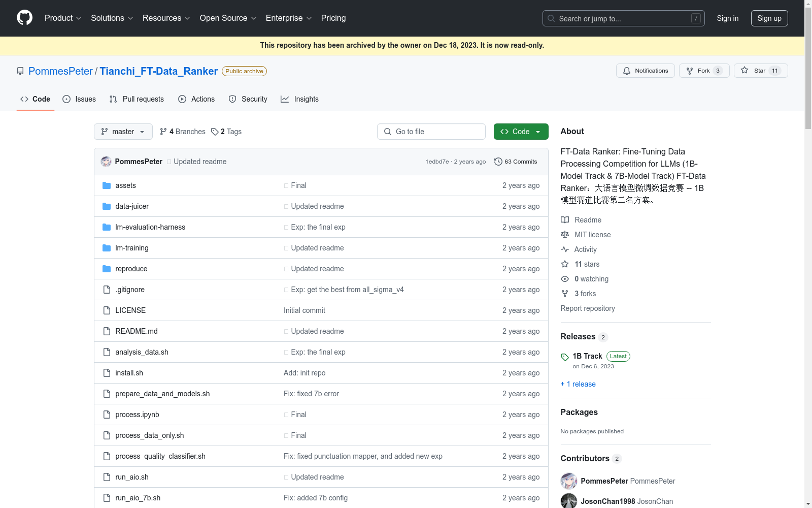Viewport: 812px width, 508px height.
Task: Open the + 1 release link
Action: 578,384
